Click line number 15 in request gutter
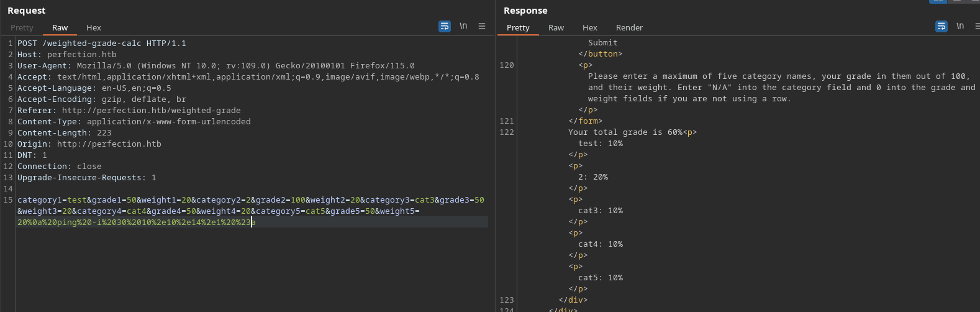 pos(8,200)
